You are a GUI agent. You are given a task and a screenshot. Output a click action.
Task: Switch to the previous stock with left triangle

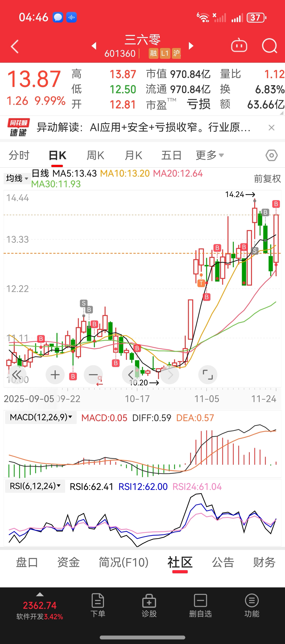click(x=94, y=46)
